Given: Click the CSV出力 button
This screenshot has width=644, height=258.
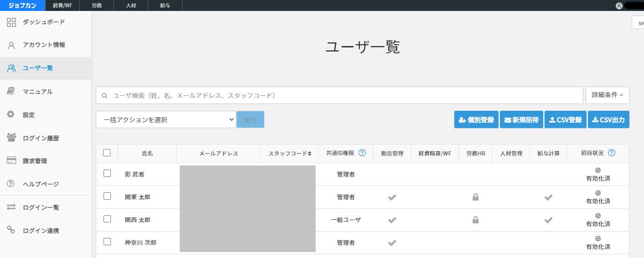Looking at the screenshot, I should click(x=608, y=119).
